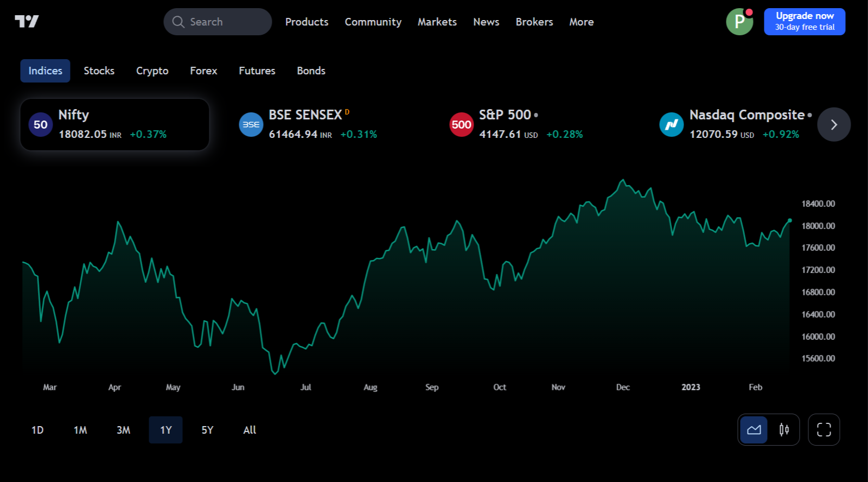
Task: Set the chart range to 1M
Action: point(80,430)
